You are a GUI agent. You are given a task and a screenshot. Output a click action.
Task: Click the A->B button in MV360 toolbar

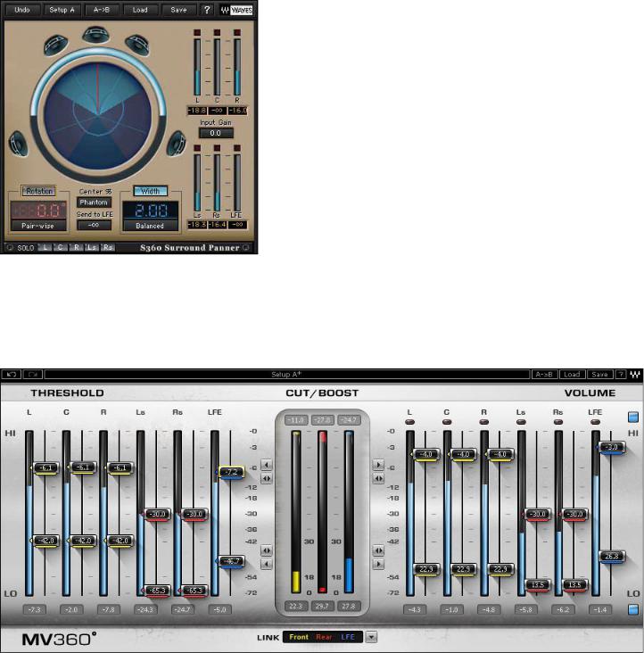(x=544, y=375)
